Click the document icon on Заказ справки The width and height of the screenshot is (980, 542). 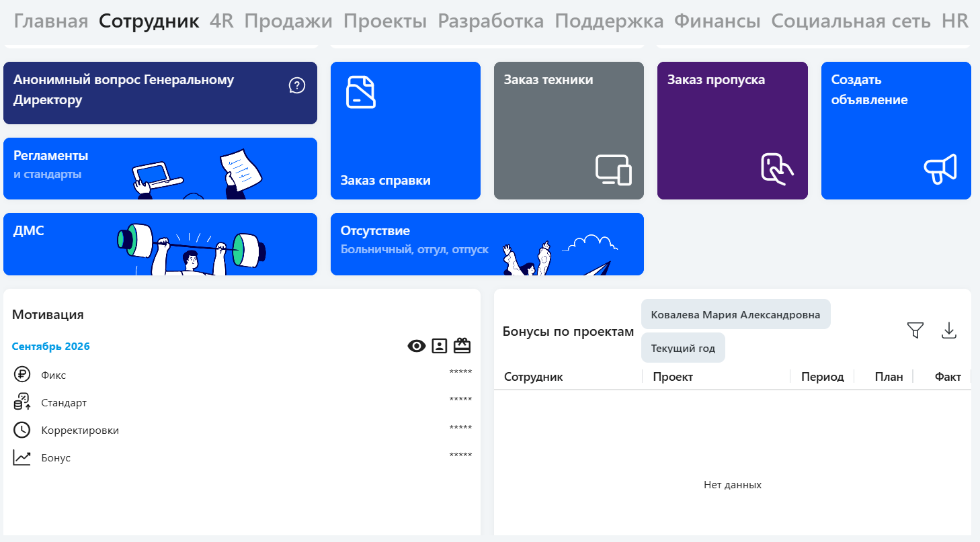(x=361, y=92)
